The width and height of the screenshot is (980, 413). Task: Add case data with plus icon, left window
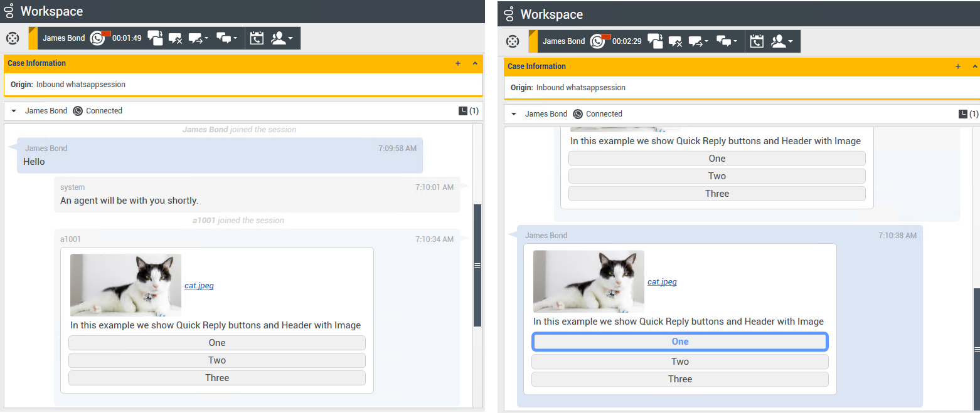click(x=457, y=63)
